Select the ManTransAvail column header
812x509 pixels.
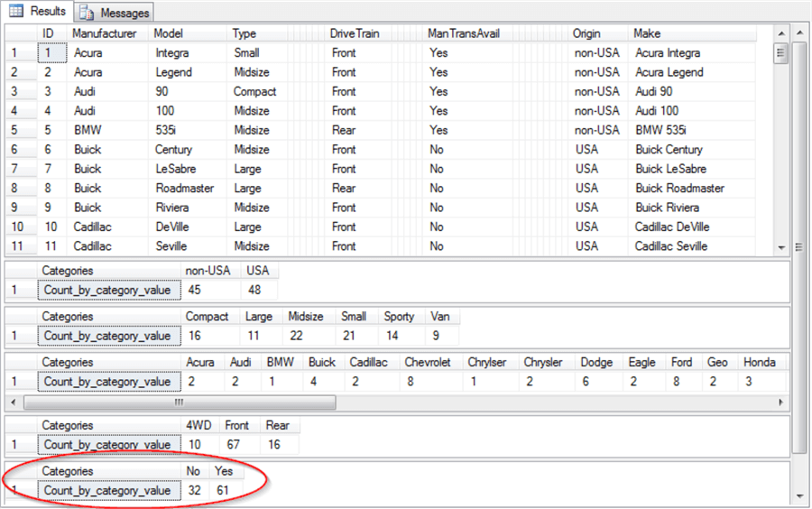[463, 33]
